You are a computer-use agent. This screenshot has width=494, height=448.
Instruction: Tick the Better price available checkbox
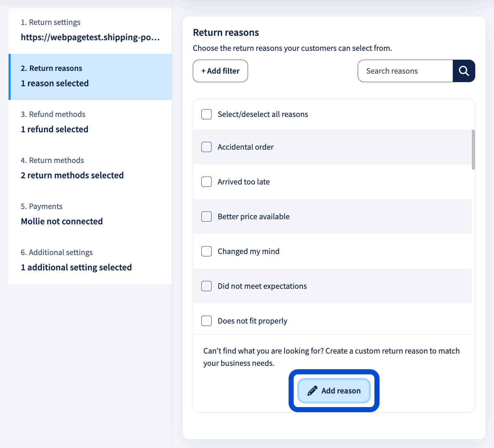206,216
